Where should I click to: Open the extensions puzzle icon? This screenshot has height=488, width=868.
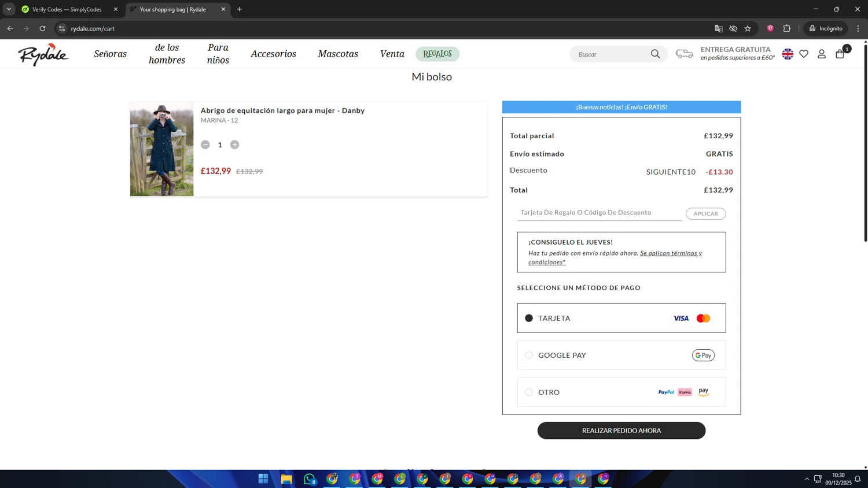click(x=787, y=28)
